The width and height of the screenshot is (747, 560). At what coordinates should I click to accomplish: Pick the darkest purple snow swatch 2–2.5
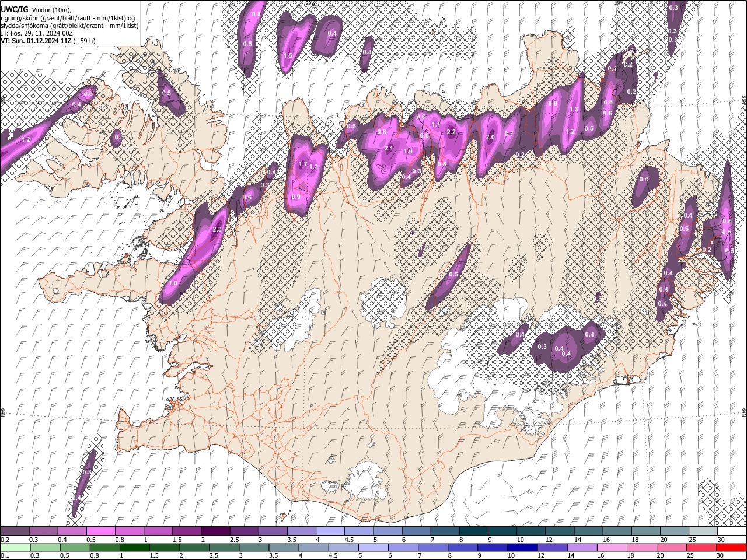tap(215, 531)
